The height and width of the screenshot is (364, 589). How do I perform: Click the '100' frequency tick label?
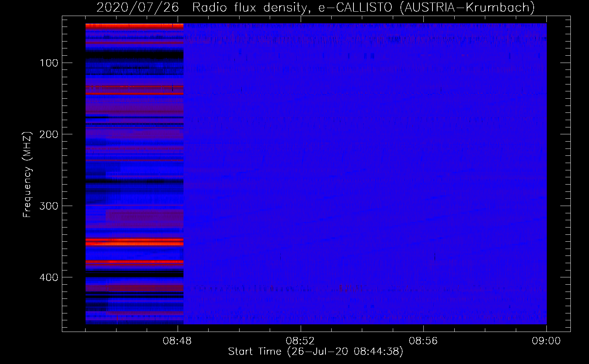point(49,63)
